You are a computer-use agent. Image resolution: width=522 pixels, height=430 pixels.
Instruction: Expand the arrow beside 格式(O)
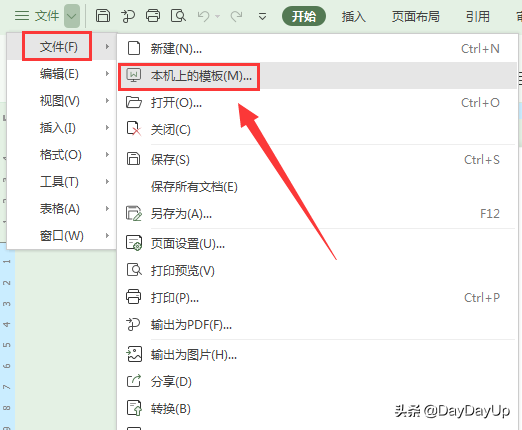(107, 154)
